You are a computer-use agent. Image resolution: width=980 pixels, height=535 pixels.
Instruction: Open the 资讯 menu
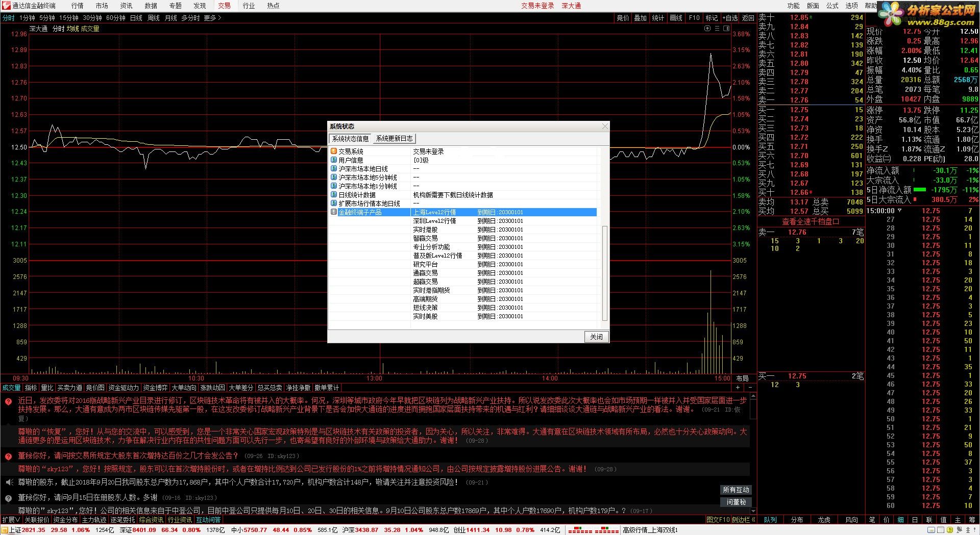pyautogui.click(x=126, y=6)
